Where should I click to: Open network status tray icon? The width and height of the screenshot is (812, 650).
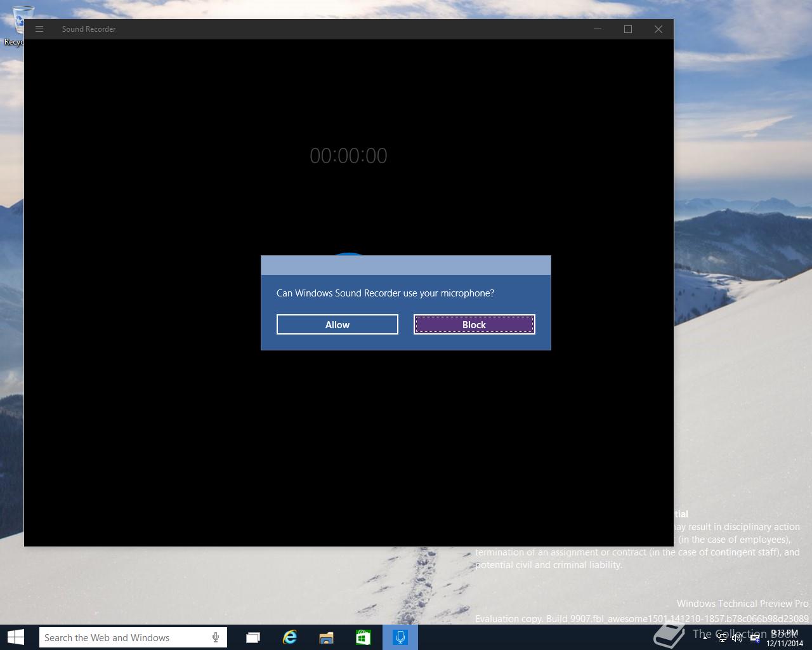tap(722, 638)
